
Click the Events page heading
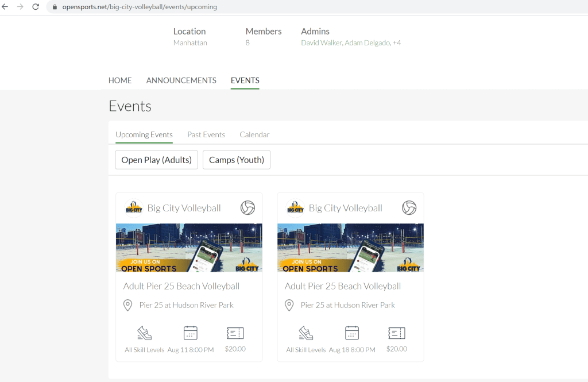tap(130, 106)
